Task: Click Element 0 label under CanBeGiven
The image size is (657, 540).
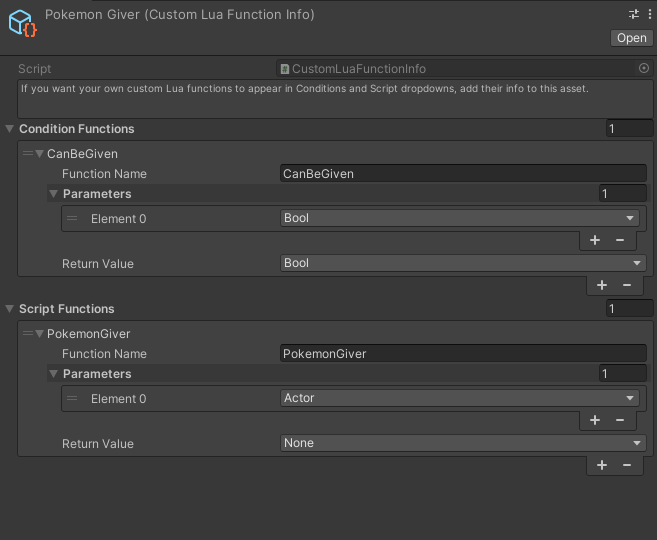Action: click(x=119, y=219)
